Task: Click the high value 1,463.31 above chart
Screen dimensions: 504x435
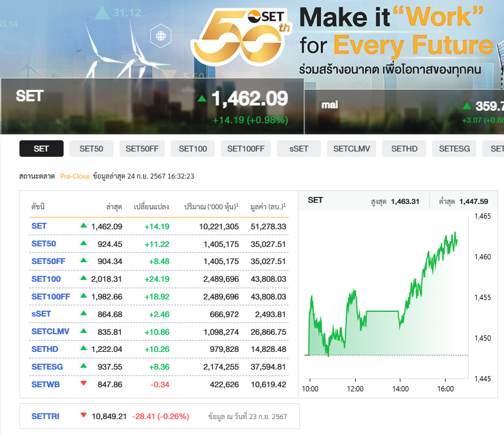Action: click(405, 202)
